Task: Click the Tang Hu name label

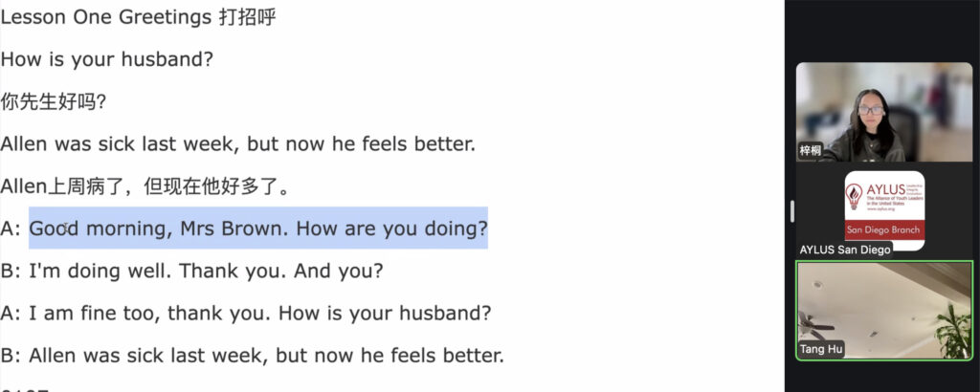Action: click(x=821, y=350)
